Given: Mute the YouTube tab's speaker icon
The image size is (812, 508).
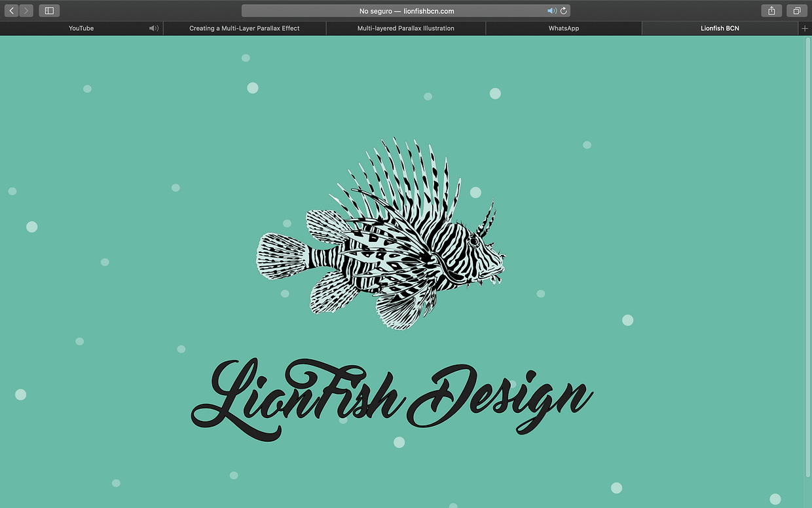Looking at the screenshot, I should (x=153, y=28).
